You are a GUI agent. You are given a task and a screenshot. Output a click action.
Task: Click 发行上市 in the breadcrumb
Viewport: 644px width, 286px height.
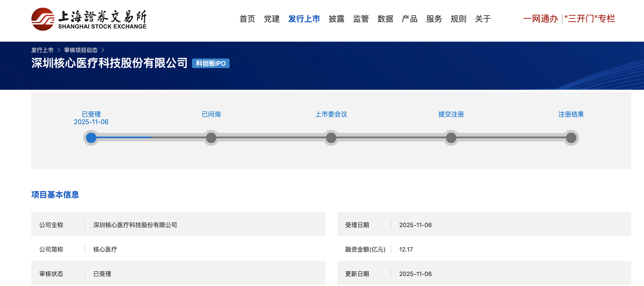coord(42,50)
